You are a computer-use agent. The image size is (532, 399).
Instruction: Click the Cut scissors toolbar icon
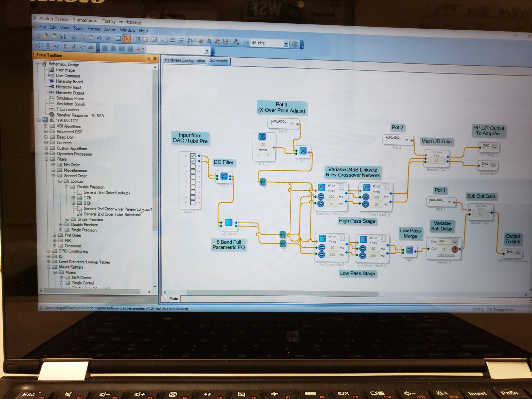[x=74, y=37]
